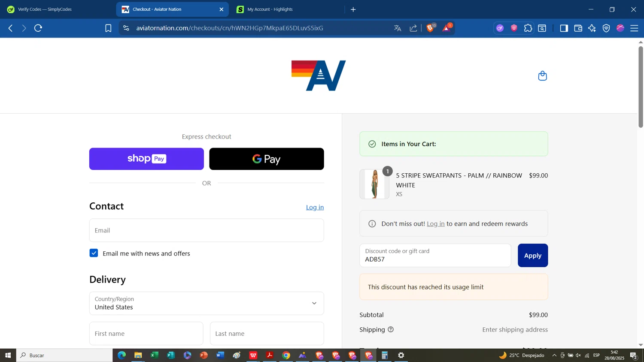This screenshot has width=644, height=362.
Task: Click the taskbar clock showing 5:42
Action: pos(614,355)
